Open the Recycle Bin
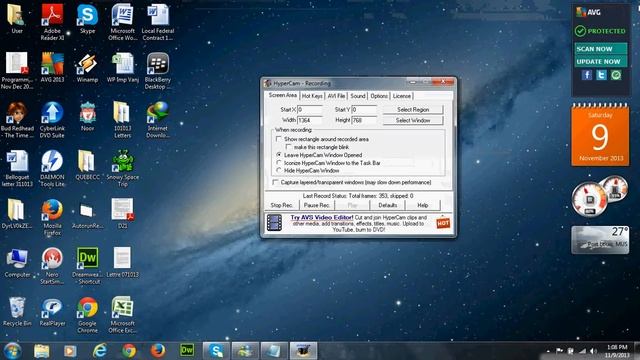 17,311
